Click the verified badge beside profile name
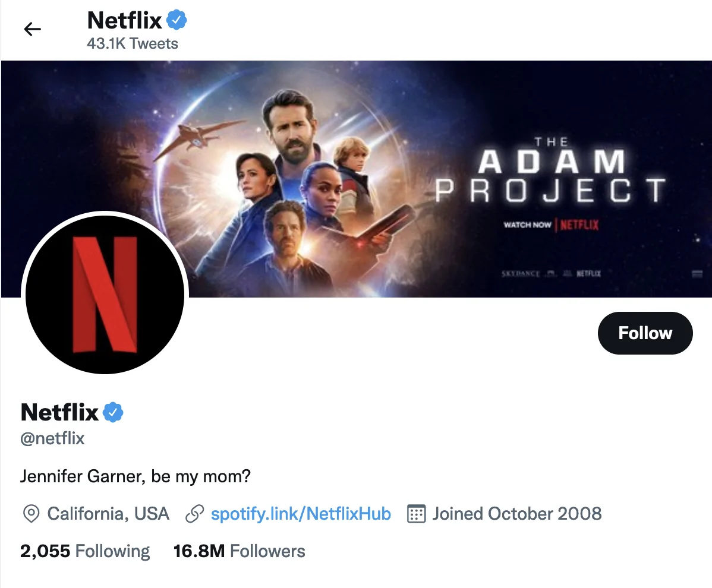The height and width of the screenshot is (588, 712). [x=113, y=412]
